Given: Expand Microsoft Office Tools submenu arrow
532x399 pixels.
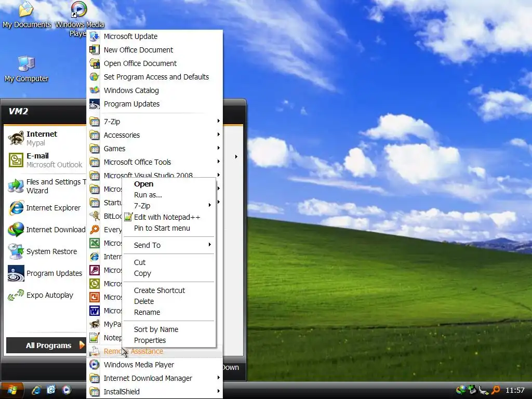Looking at the screenshot, I should (x=219, y=162).
